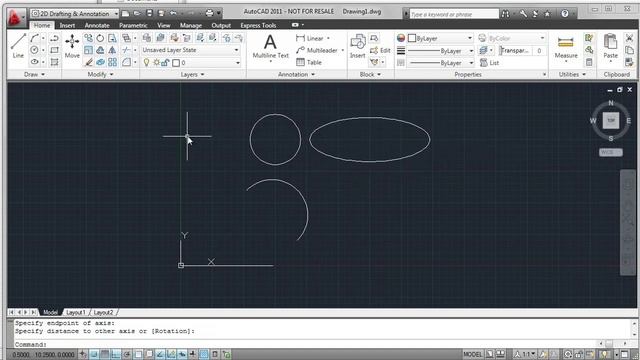Start the Multiline Text tool

coord(270,47)
